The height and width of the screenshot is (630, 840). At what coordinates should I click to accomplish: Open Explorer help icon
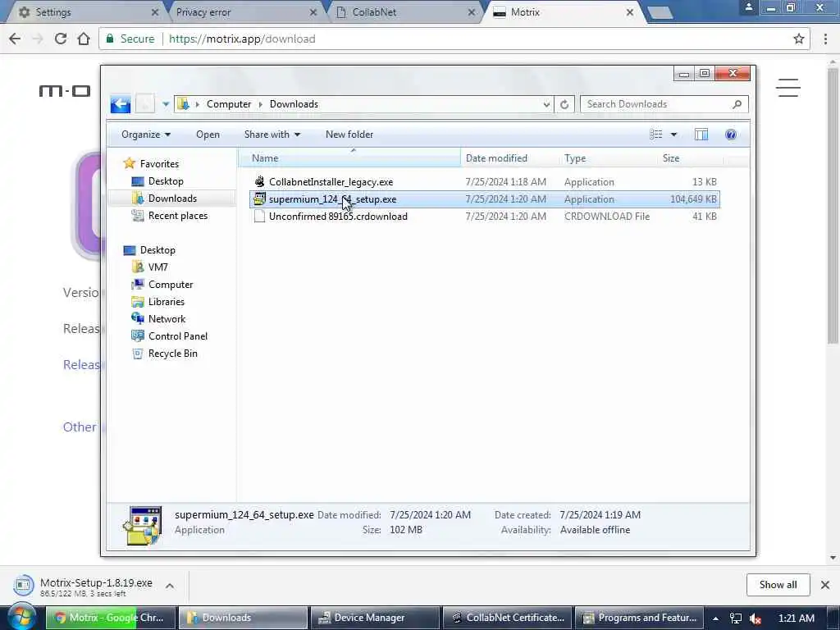[730, 135]
